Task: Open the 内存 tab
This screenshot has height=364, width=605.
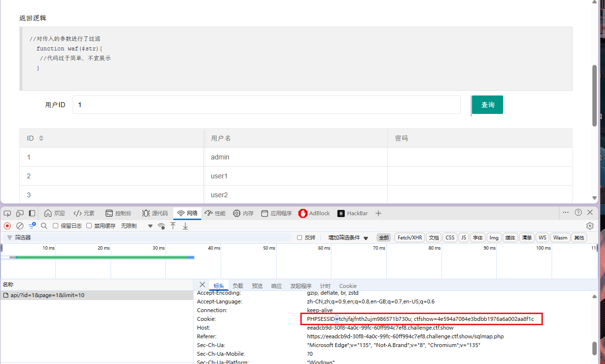Action: 243,213
